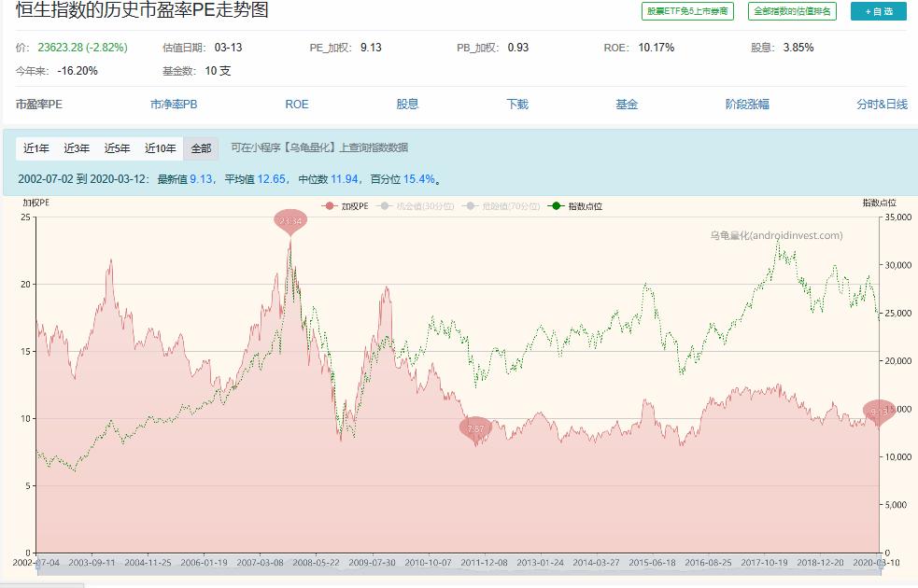
Task: Click the ROE value 10.17%
Action: coord(657,48)
